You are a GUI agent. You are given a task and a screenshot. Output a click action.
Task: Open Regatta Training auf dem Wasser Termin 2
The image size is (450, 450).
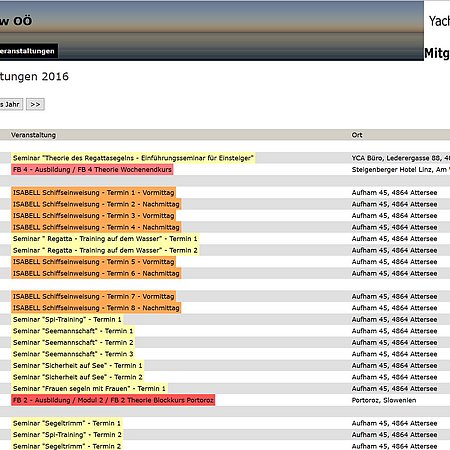click(x=105, y=250)
